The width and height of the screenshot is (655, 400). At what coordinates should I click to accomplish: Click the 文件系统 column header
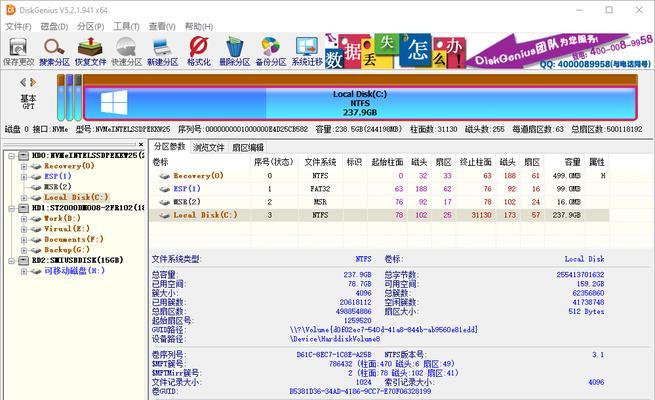[320, 162]
